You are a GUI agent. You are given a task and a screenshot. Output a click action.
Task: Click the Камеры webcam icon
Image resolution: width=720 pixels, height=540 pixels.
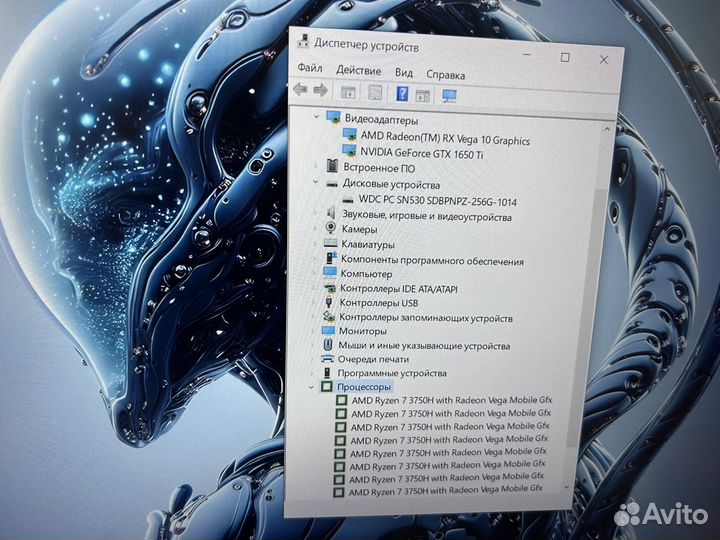pyautogui.click(x=331, y=228)
